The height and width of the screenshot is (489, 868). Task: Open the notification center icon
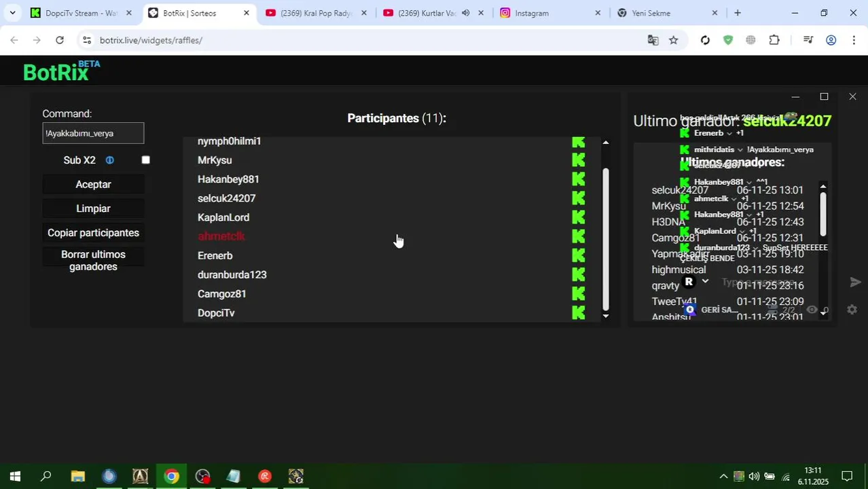pyautogui.click(x=847, y=476)
